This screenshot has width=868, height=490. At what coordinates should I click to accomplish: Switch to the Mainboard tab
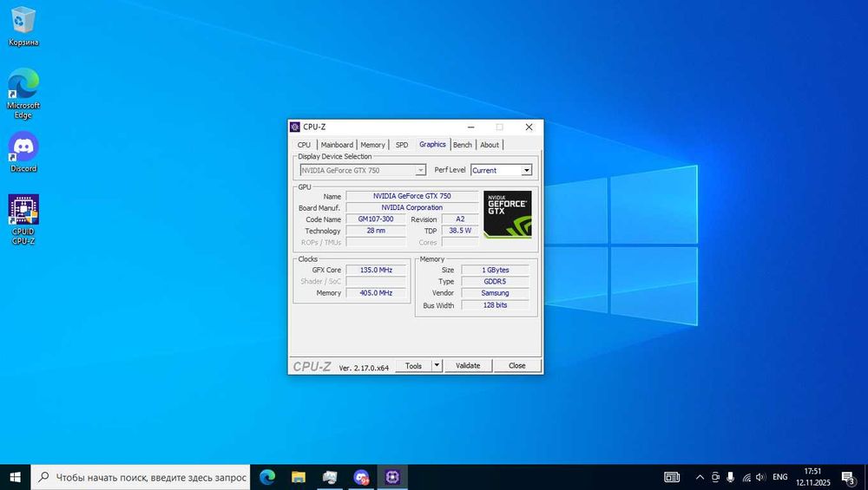coord(337,145)
